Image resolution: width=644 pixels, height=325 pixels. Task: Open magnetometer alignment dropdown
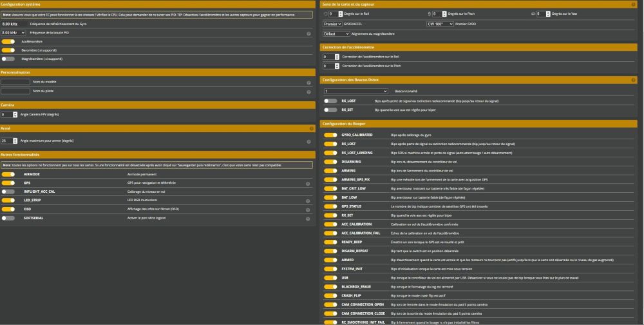click(336, 34)
